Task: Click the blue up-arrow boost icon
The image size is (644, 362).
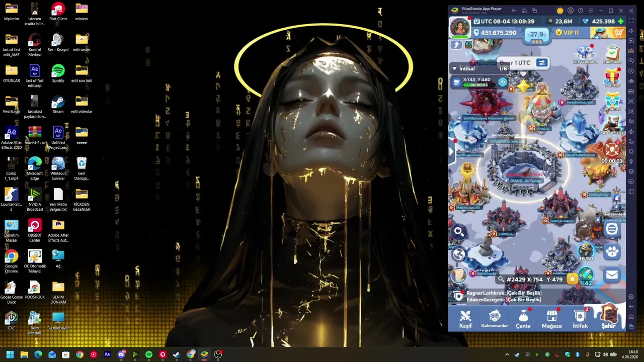Action: [x=456, y=45]
